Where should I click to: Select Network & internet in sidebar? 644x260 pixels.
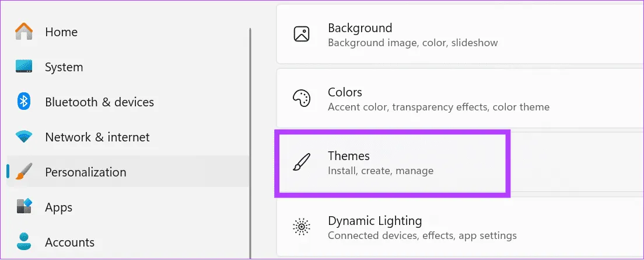(x=97, y=137)
